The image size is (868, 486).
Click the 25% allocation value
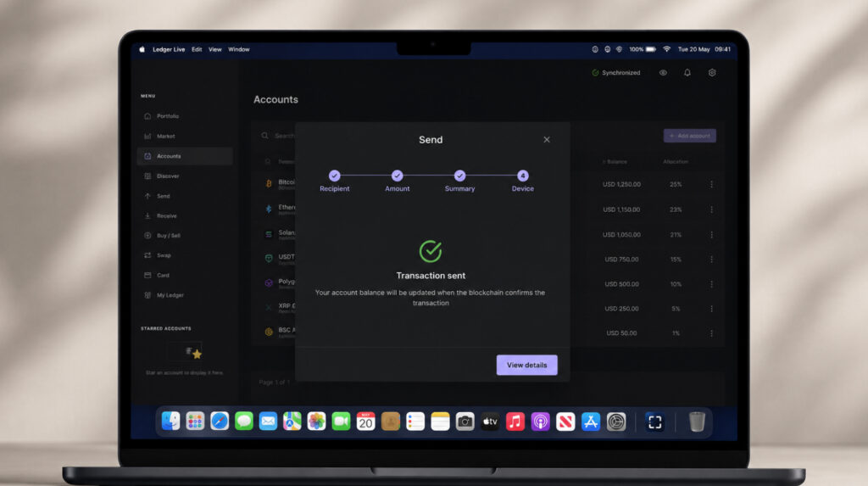pyautogui.click(x=676, y=185)
